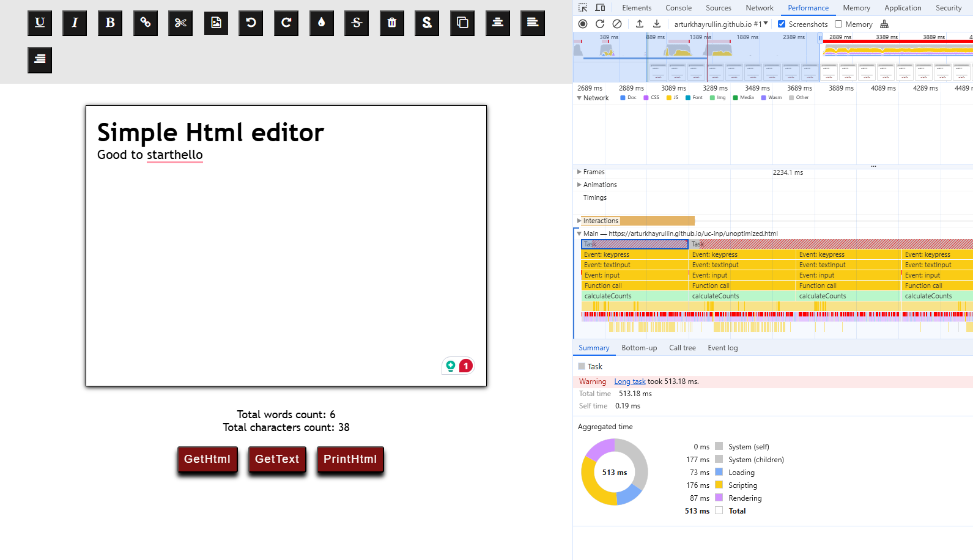Click the overview selection pause-style handle

click(x=821, y=38)
